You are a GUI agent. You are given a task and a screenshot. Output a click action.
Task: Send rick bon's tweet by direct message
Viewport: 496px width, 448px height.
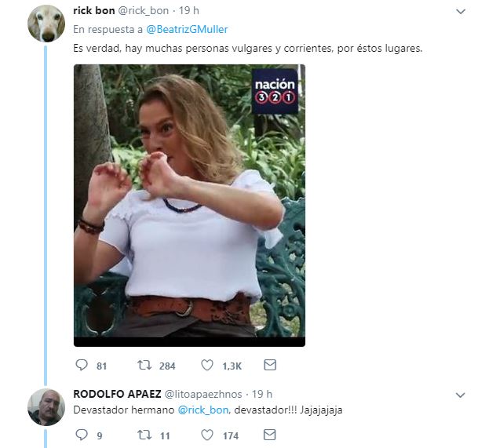[x=269, y=366]
